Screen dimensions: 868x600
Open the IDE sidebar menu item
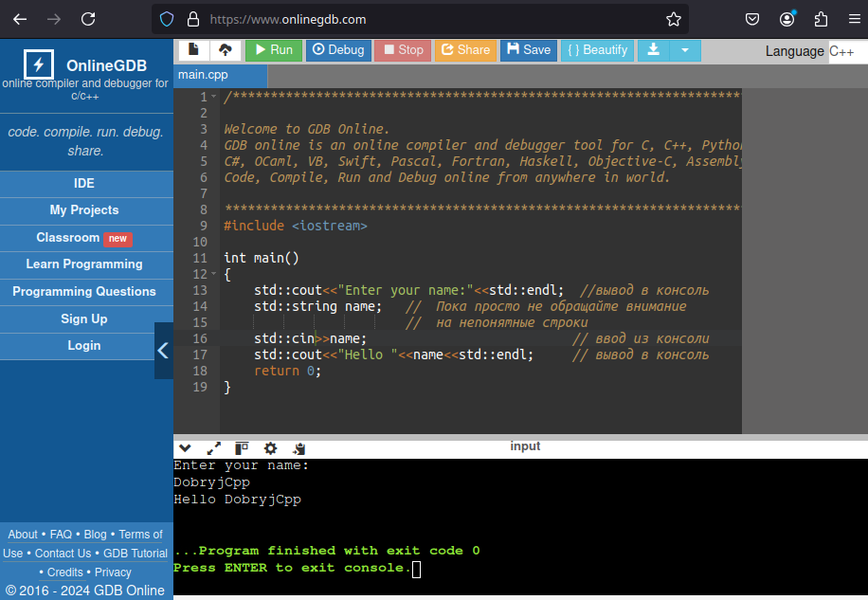click(84, 184)
